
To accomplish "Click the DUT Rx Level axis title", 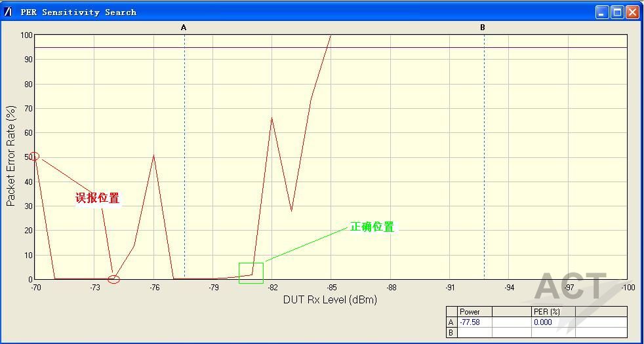I will (x=330, y=299).
